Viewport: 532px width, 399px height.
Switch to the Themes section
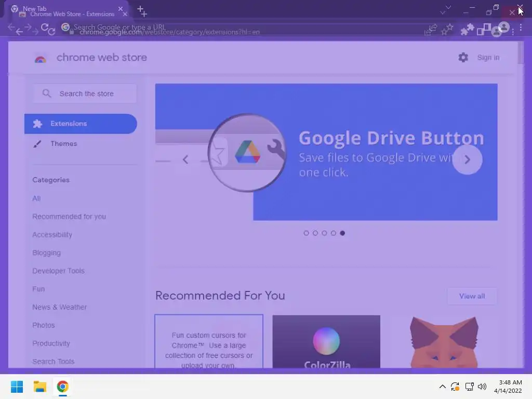coord(64,143)
